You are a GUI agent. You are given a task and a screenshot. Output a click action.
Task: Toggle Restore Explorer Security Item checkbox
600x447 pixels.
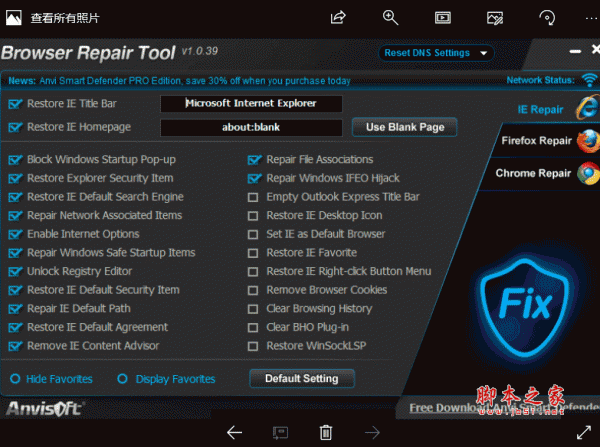[15, 178]
